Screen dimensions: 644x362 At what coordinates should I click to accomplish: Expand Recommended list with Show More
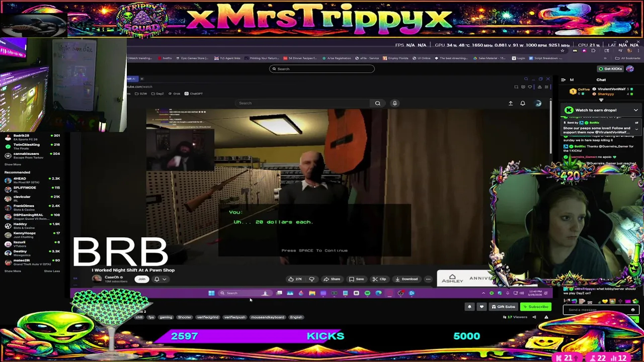13,271
